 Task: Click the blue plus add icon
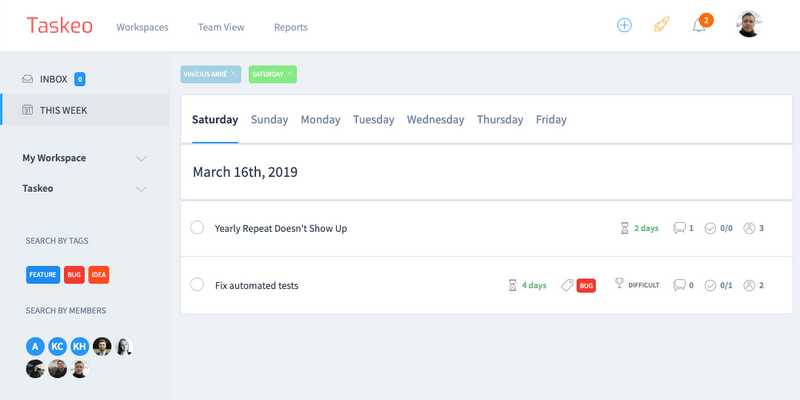click(x=624, y=25)
